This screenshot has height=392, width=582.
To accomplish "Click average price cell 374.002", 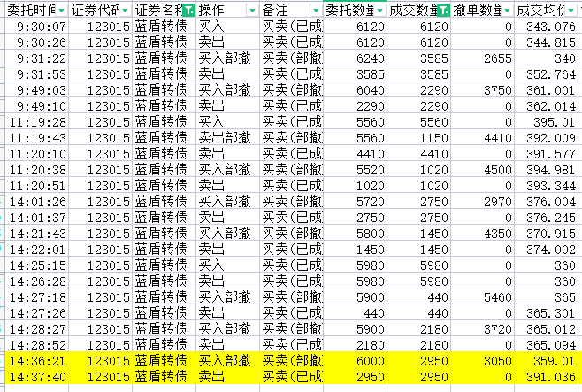I will pyautogui.click(x=548, y=250).
